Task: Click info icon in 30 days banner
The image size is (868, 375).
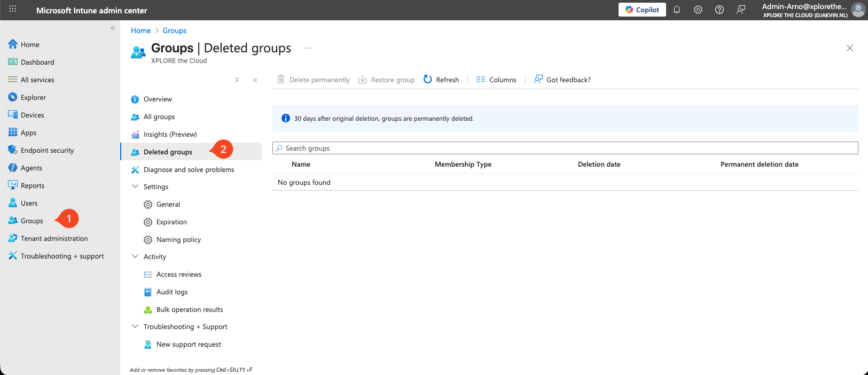Action: [x=286, y=118]
